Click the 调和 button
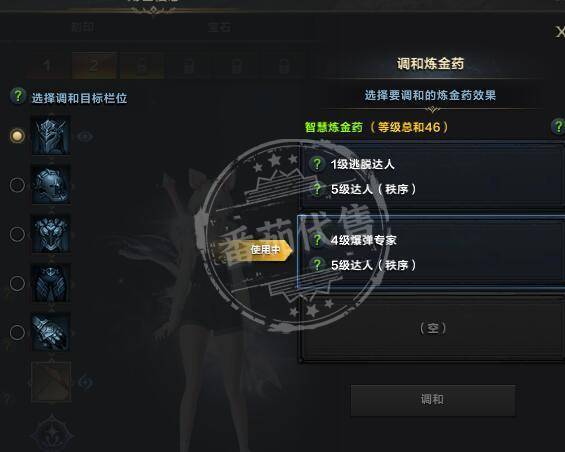The image size is (565, 452). coord(432,400)
